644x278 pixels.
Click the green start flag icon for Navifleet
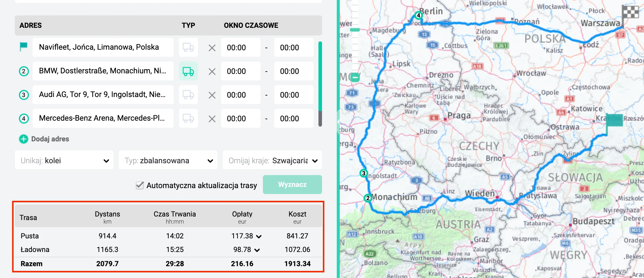coord(23,47)
